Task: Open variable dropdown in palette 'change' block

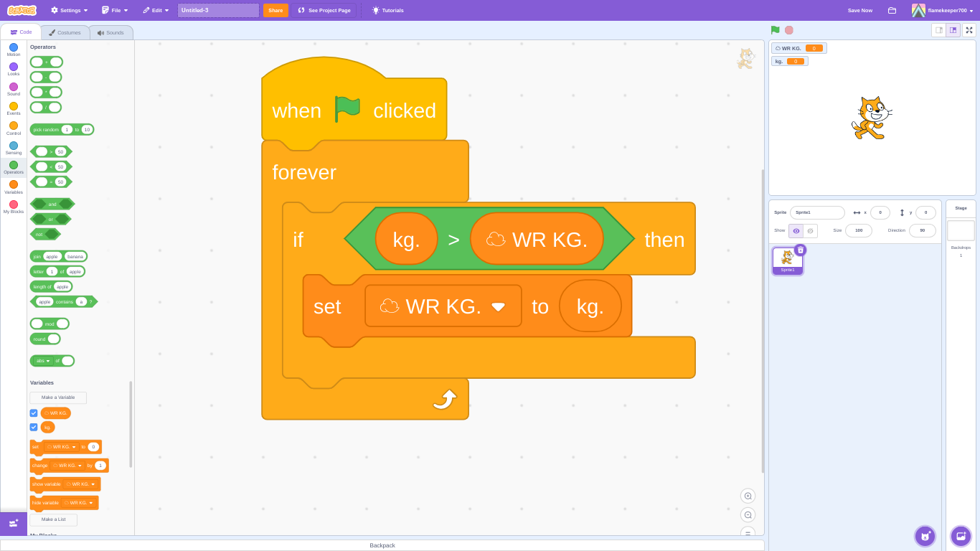Action: click(x=67, y=466)
